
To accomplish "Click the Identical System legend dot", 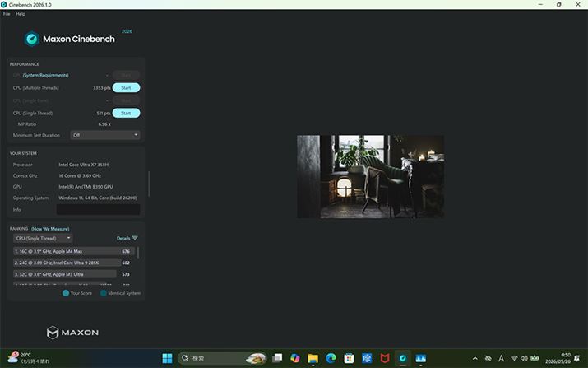I will pyautogui.click(x=104, y=293).
